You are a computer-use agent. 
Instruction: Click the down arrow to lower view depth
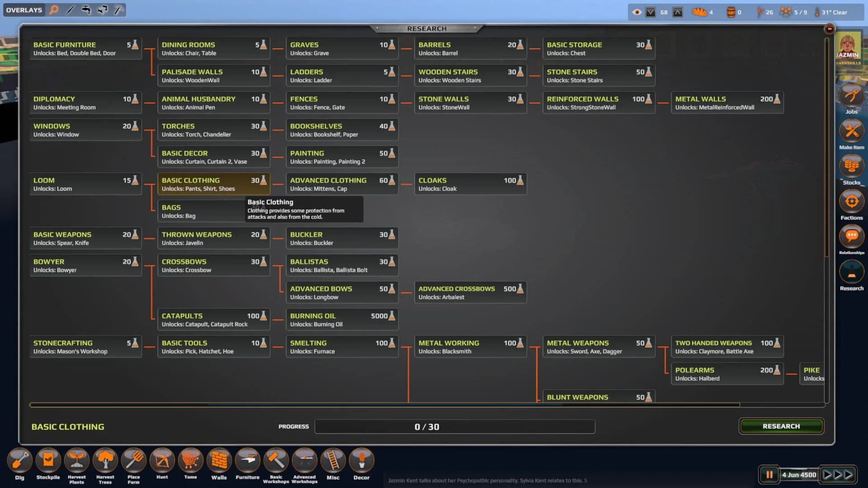651,12
